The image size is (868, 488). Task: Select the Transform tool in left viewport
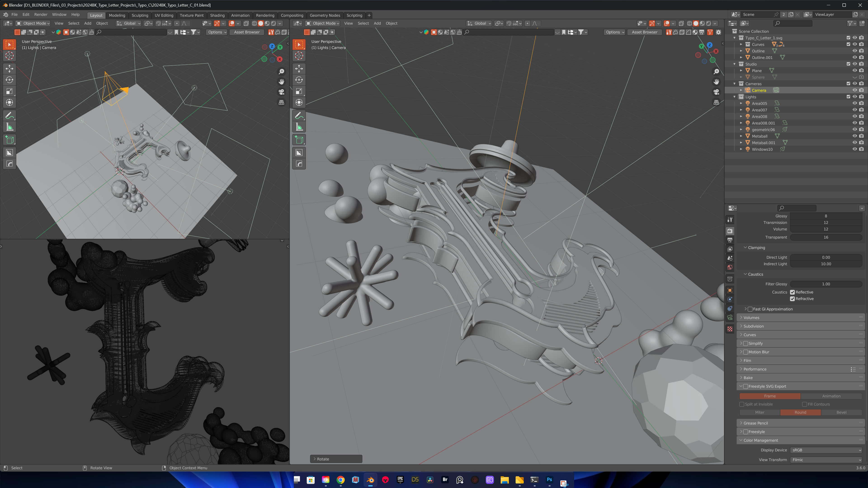9,102
